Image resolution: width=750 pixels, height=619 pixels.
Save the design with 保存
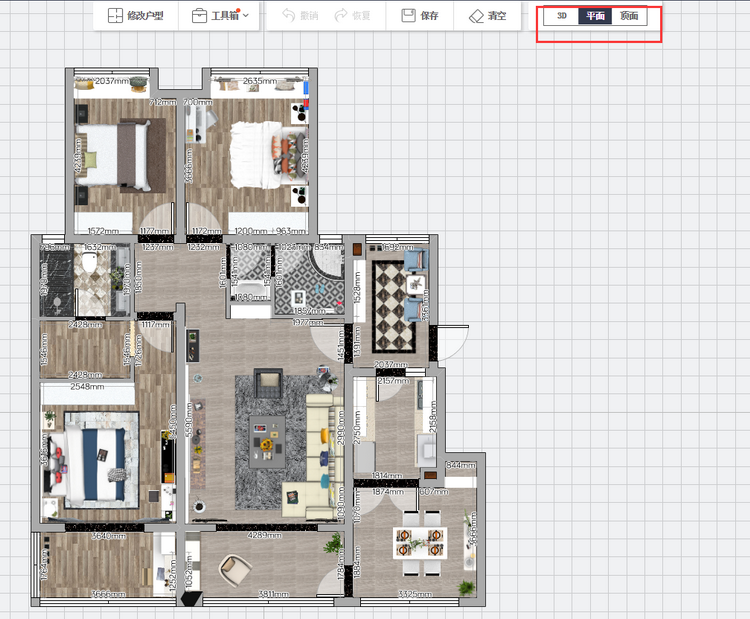tap(419, 16)
